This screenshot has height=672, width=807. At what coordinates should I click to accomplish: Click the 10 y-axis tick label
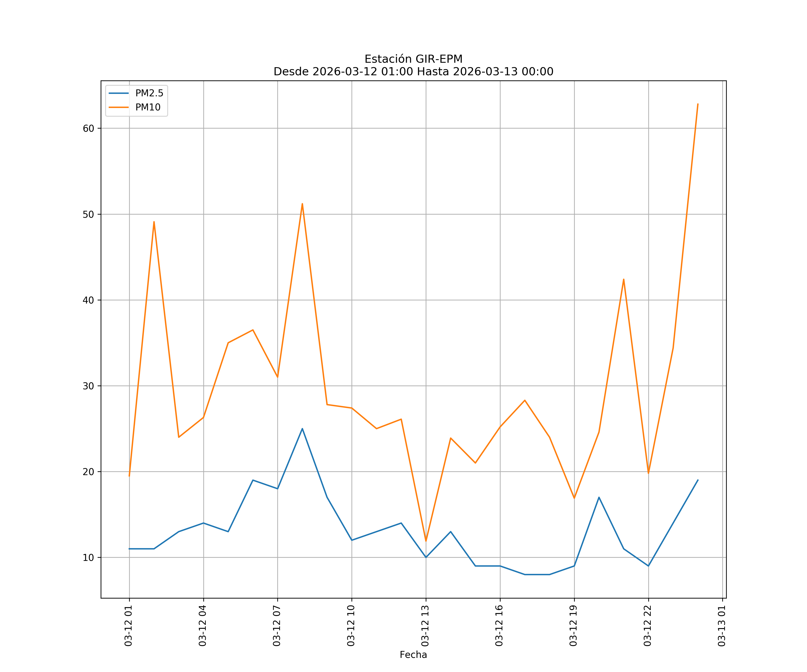88,558
